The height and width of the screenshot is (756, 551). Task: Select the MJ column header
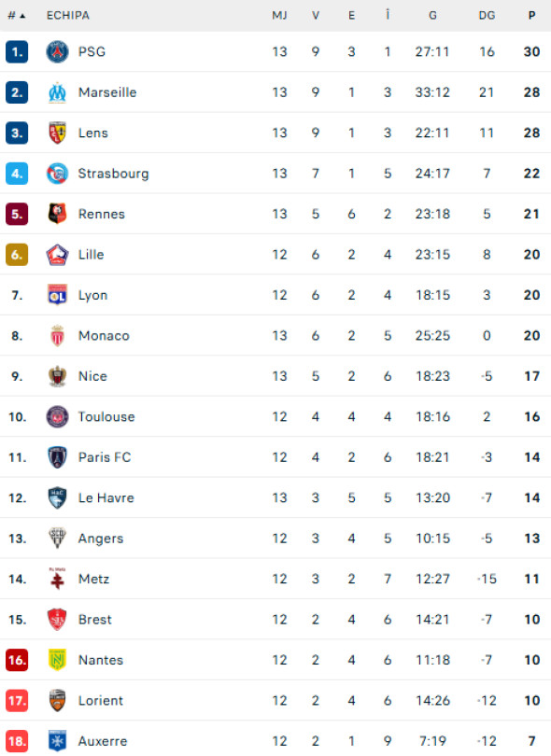[x=279, y=15]
